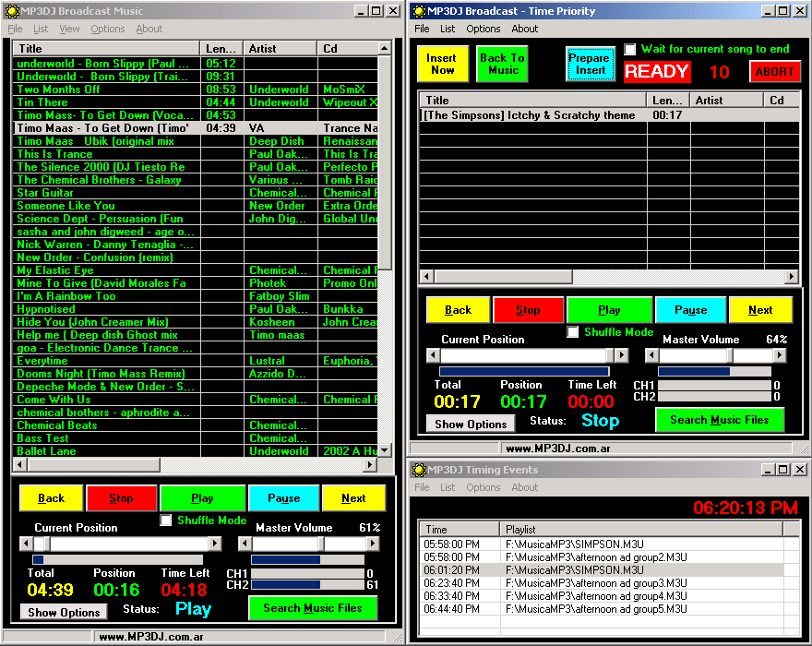
Task: Enable Shuffle Mode in the Time Priority window
Action: pyautogui.click(x=572, y=332)
